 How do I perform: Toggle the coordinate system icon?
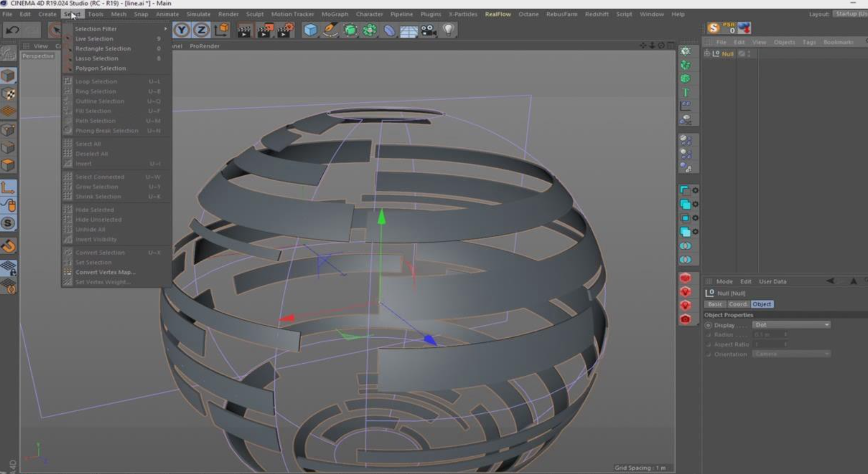[221, 30]
